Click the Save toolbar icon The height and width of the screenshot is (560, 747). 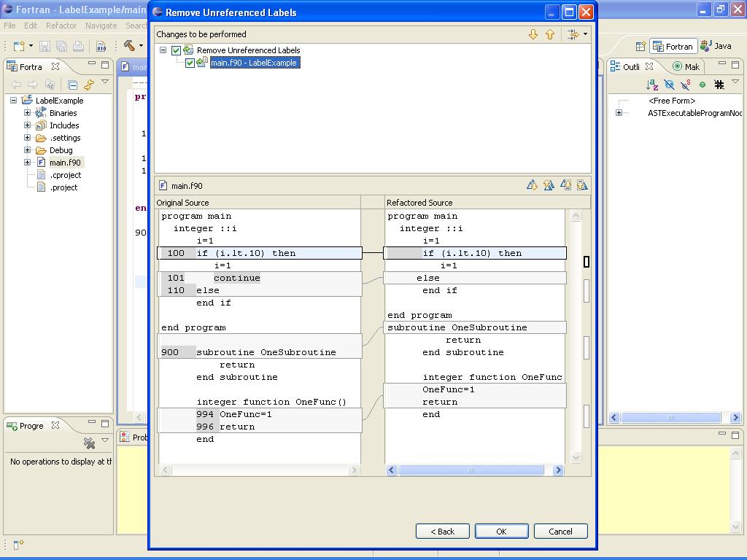click(44, 46)
